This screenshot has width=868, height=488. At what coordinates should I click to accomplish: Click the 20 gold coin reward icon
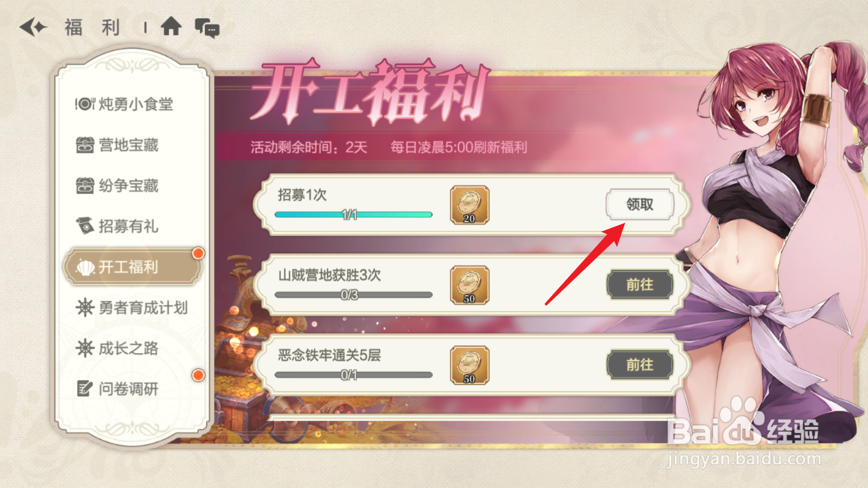coord(470,205)
